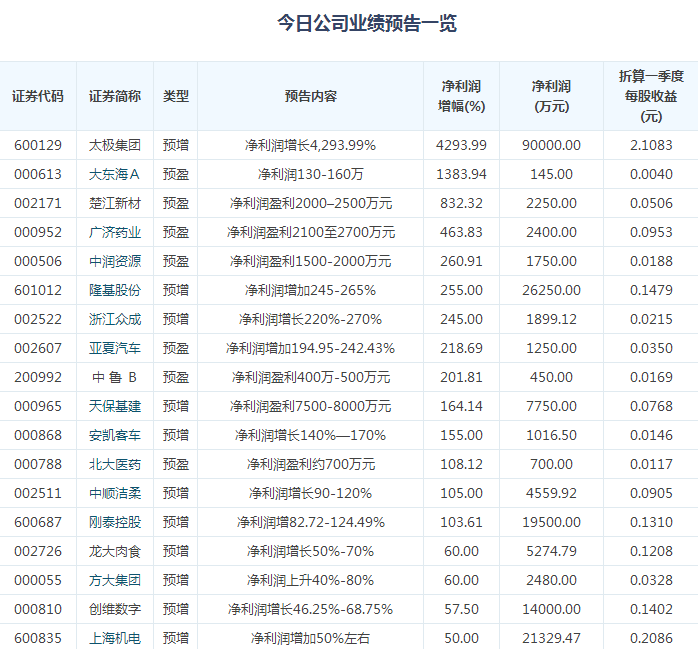Click growth value 1383.94
Screen dimensions: 698x649
(x=461, y=174)
